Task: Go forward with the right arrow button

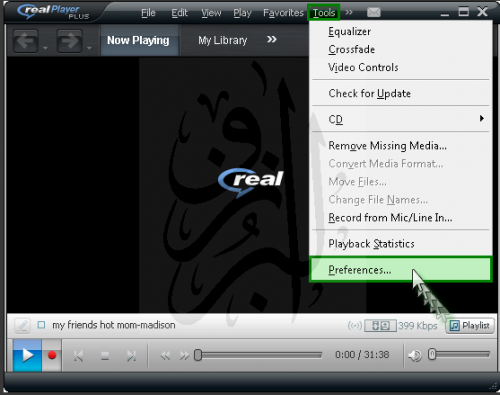Action: pos(69,41)
